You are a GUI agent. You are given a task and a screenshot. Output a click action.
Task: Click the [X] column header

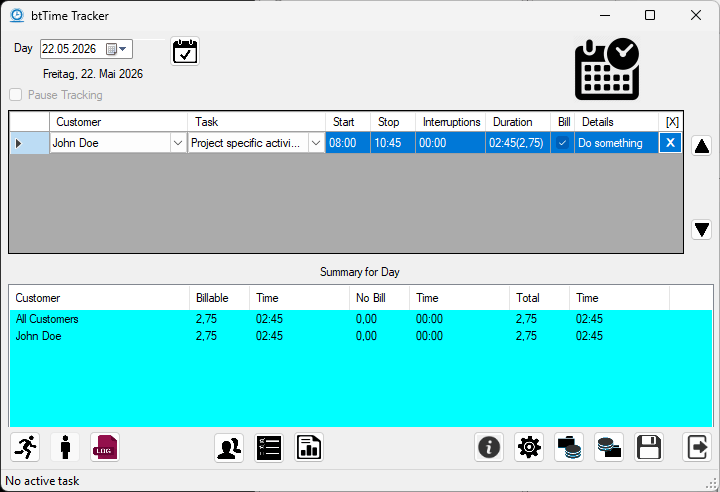coord(671,122)
